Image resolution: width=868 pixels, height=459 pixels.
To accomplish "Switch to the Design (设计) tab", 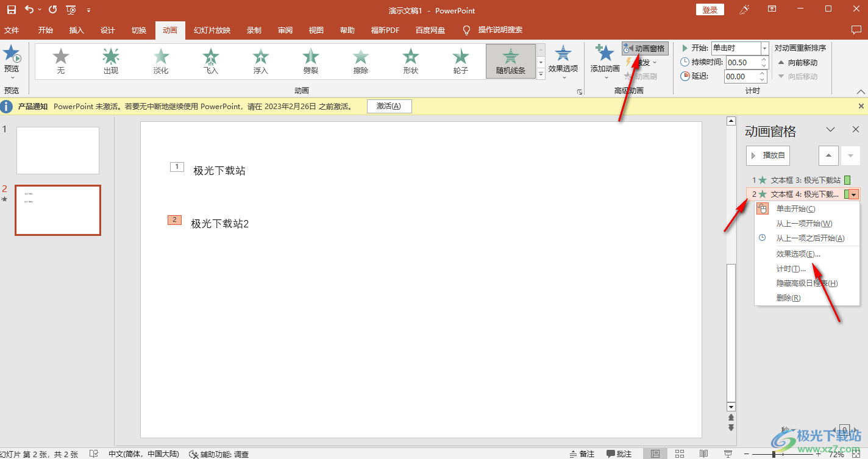I will pos(108,30).
